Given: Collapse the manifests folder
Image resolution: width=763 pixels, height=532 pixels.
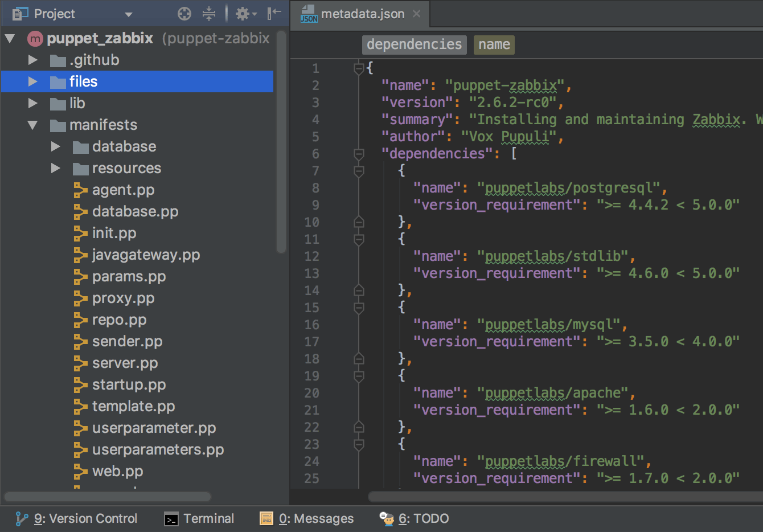Looking at the screenshot, I should click(x=32, y=125).
